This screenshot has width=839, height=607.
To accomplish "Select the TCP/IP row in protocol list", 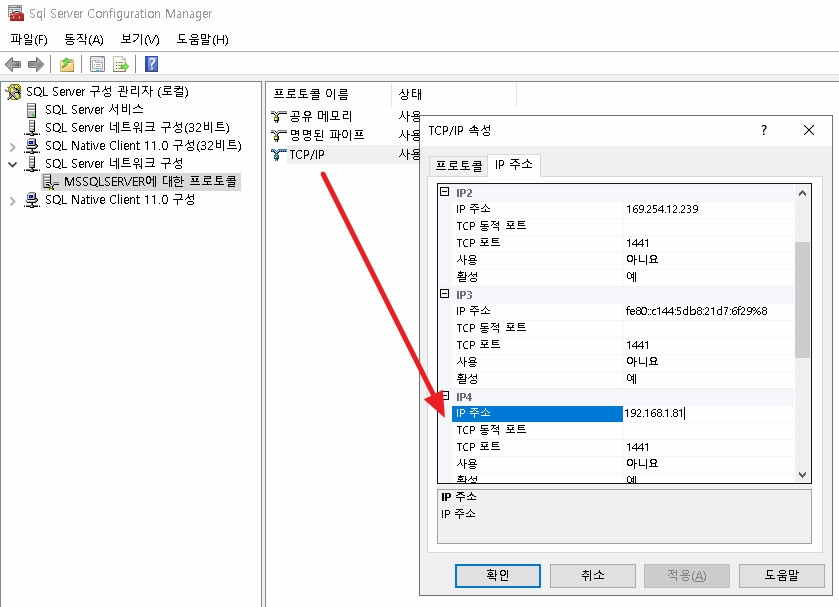I will (x=345, y=155).
